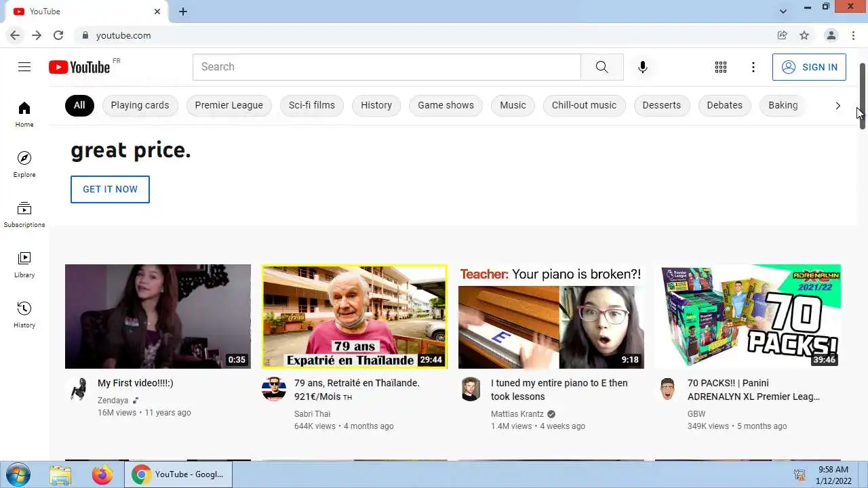Open the Zendaya channel name link
This screenshot has height=488, width=868.
[113, 401]
